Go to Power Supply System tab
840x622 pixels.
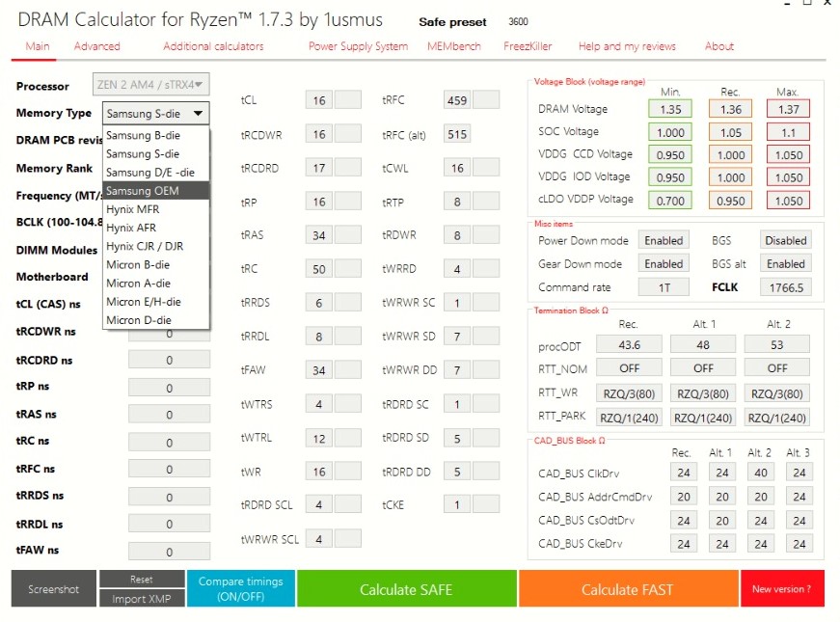click(358, 46)
